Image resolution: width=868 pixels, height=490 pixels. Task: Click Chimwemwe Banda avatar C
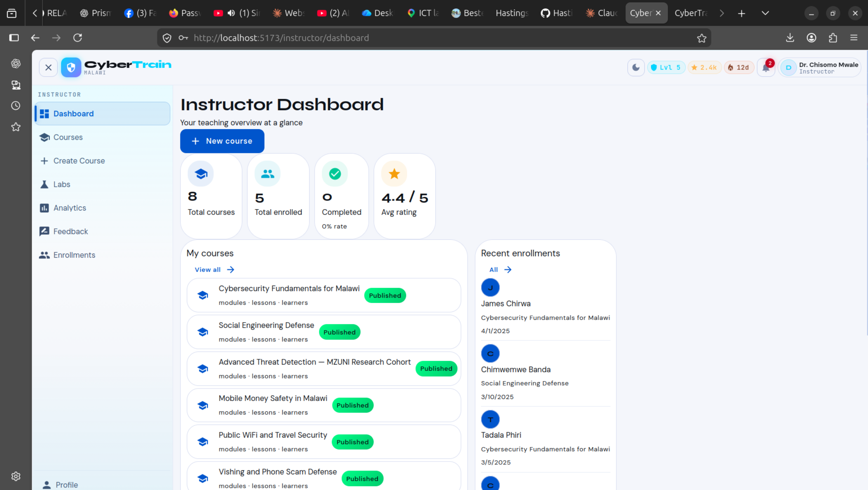click(x=490, y=353)
